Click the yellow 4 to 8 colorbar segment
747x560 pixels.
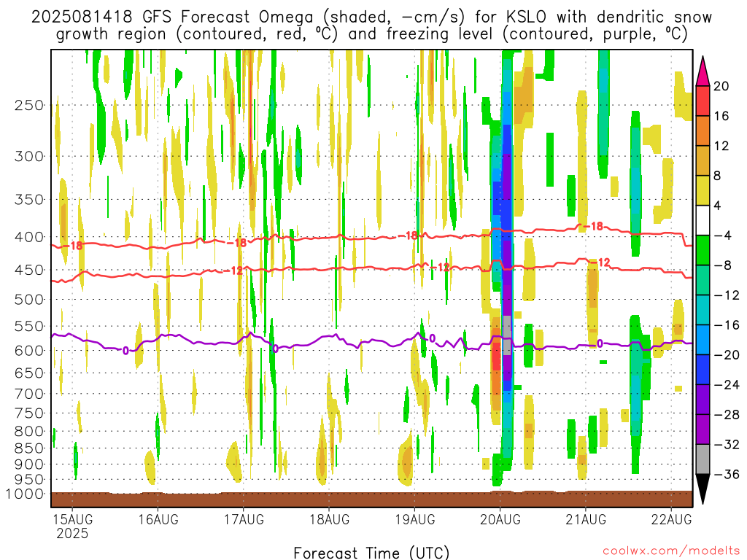(703, 190)
